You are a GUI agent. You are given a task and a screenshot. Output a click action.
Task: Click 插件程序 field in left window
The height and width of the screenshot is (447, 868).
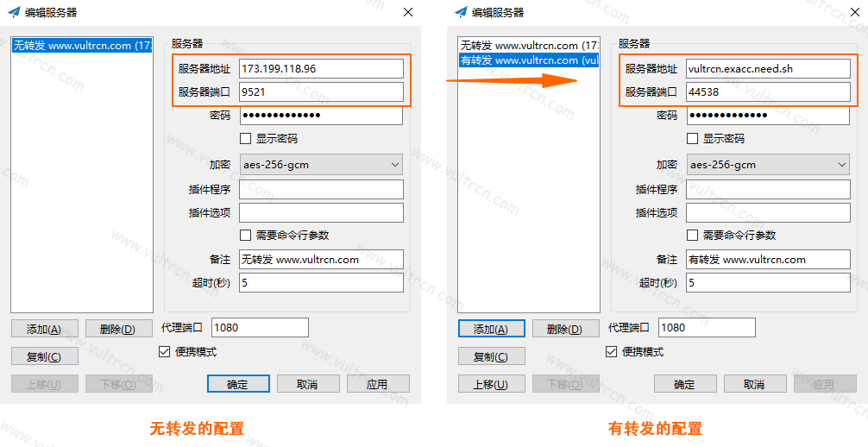(x=321, y=190)
